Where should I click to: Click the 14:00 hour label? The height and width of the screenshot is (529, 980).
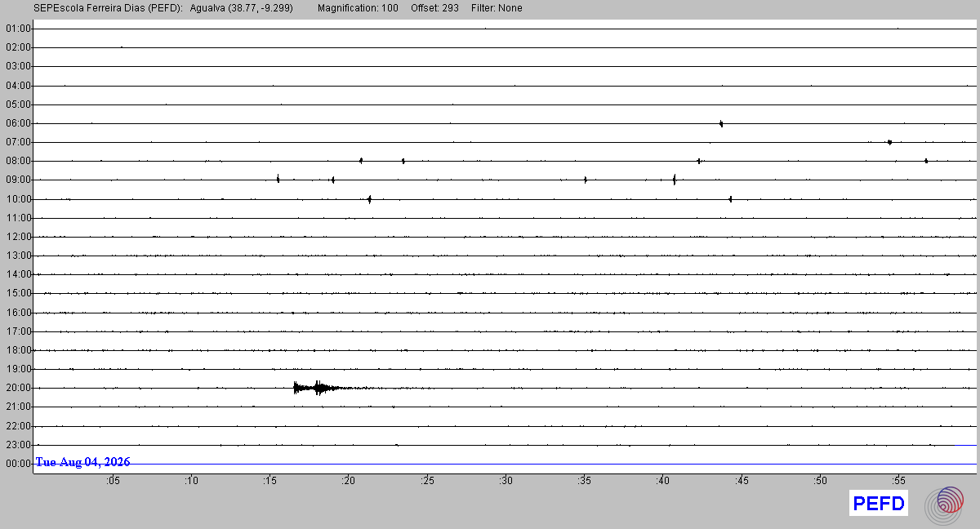(x=18, y=274)
